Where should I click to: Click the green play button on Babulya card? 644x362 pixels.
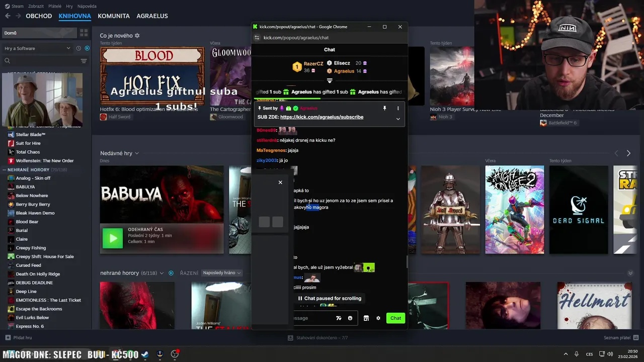point(112,238)
